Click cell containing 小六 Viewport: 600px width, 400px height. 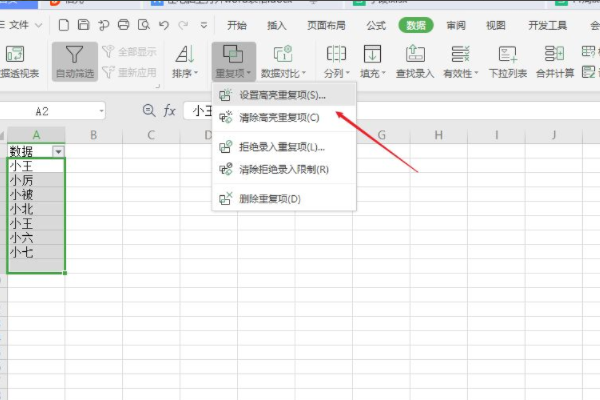pyautogui.click(x=36, y=238)
